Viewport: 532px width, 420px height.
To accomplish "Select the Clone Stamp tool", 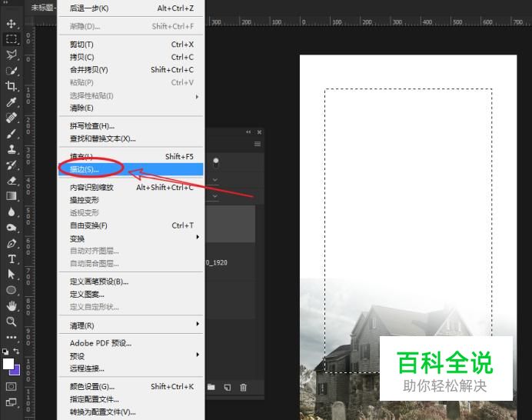I will tap(12, 149).
